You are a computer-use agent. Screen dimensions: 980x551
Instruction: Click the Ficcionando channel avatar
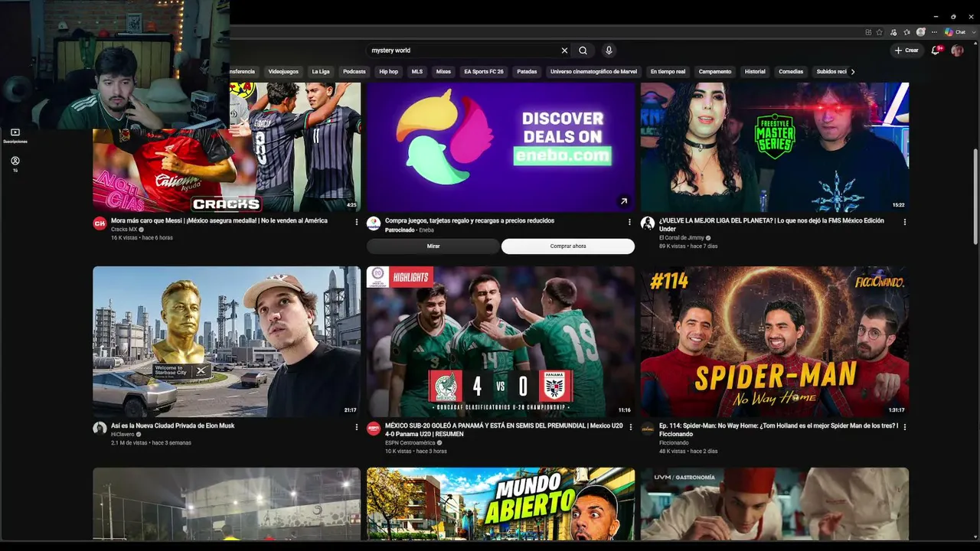[648, 429]
